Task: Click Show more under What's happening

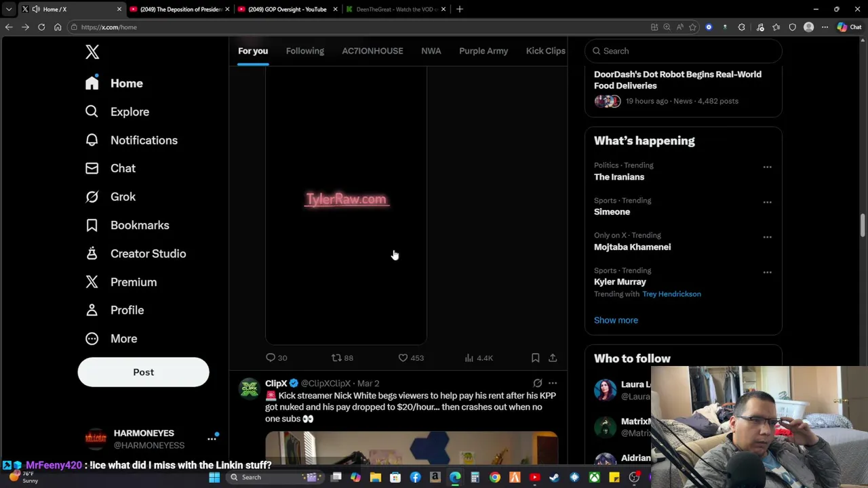Action: pyautogui.click(x=616, y=320)
